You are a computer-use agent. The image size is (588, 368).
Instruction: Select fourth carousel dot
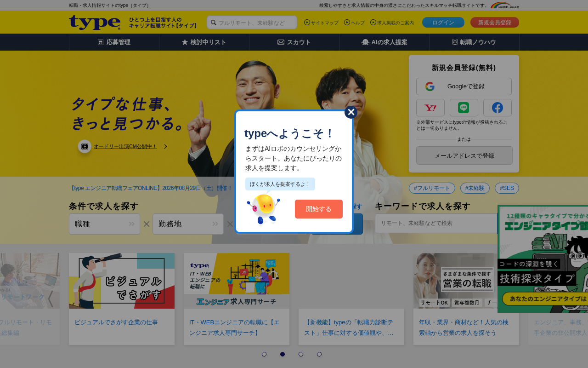point(319,354)
